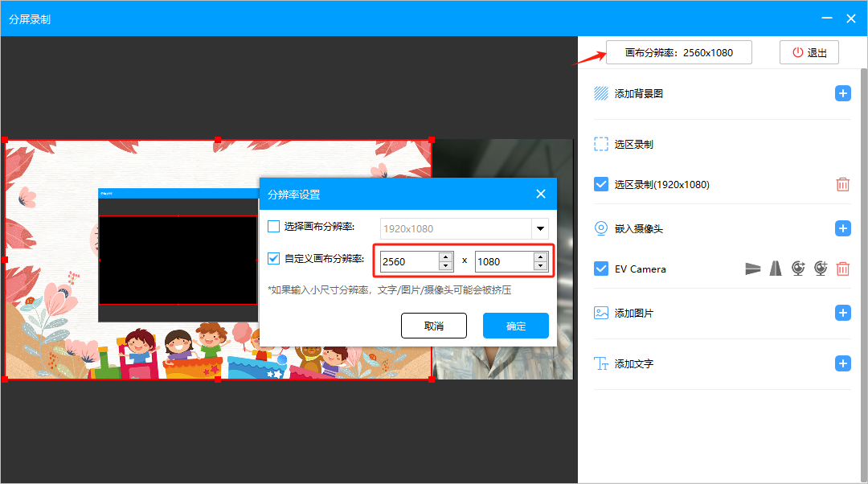Click the plus icon beside 嵌入摄像头
This screenshot has height=484, width=868.
coord(842,228)
